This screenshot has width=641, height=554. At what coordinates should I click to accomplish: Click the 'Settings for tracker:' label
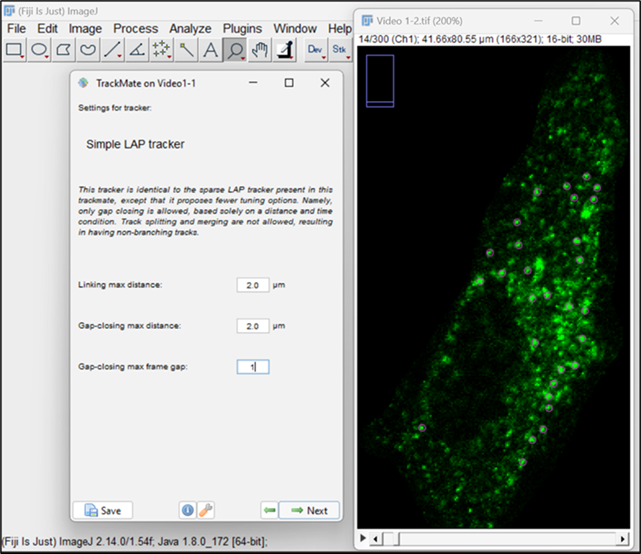pyautogui.click(x=115, y=108)
